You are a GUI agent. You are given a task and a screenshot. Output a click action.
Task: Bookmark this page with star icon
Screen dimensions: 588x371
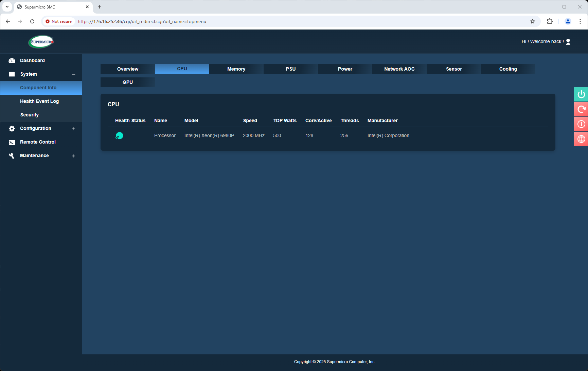(533, 21)
